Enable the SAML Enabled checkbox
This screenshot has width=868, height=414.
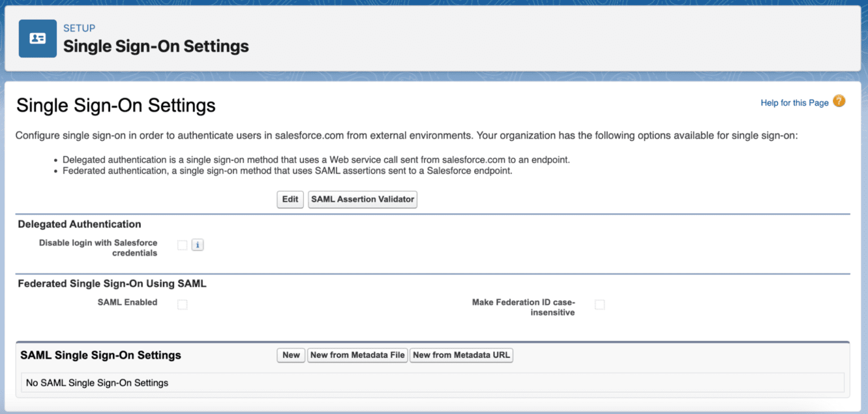click(182, 305)
